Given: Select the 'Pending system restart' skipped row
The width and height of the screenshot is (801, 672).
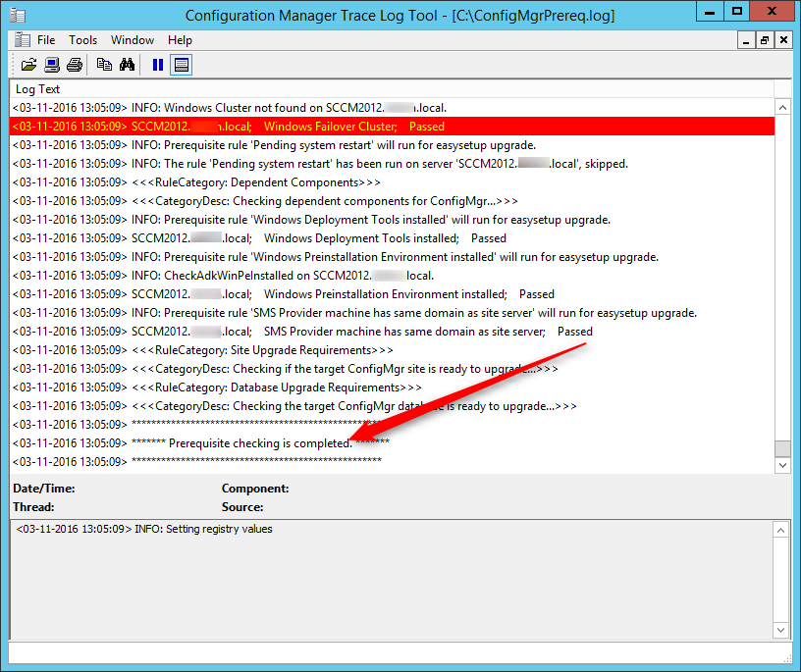Looking at the screenshot, I should pyautogui.click(x=392, y=164).
